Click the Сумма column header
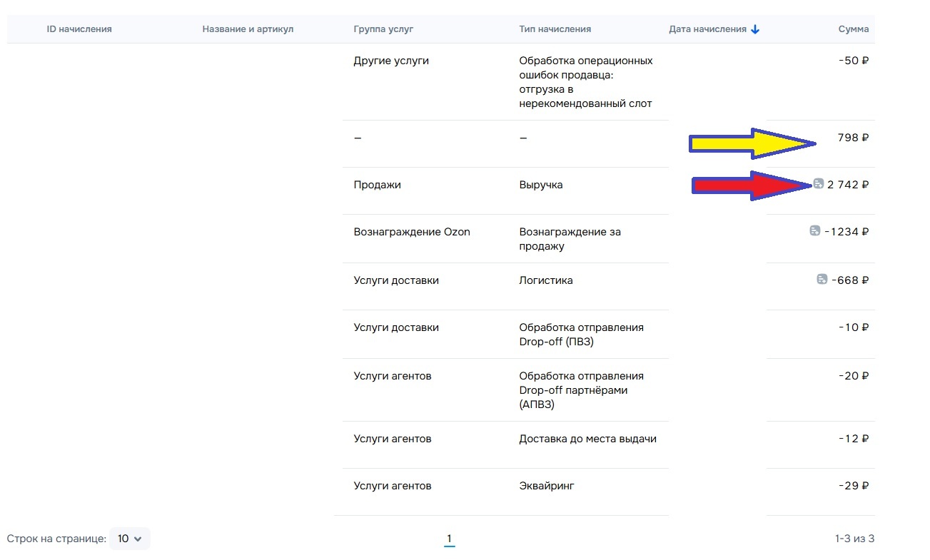 853,29
